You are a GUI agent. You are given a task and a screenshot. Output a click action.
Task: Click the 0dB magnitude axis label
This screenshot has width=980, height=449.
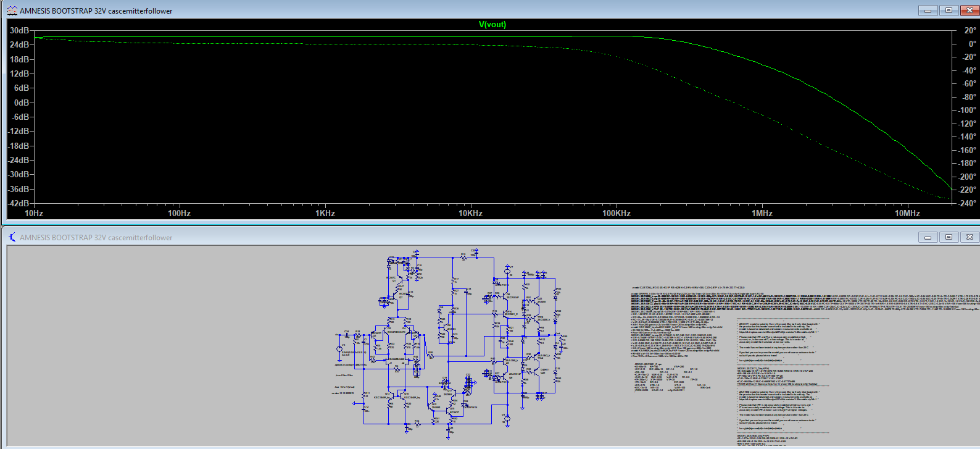(22, 103)
